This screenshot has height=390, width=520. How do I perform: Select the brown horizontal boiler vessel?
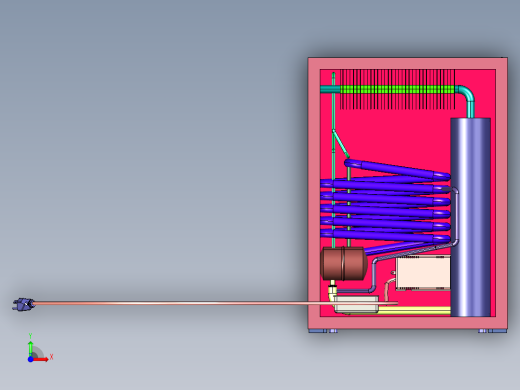[344, 263]
